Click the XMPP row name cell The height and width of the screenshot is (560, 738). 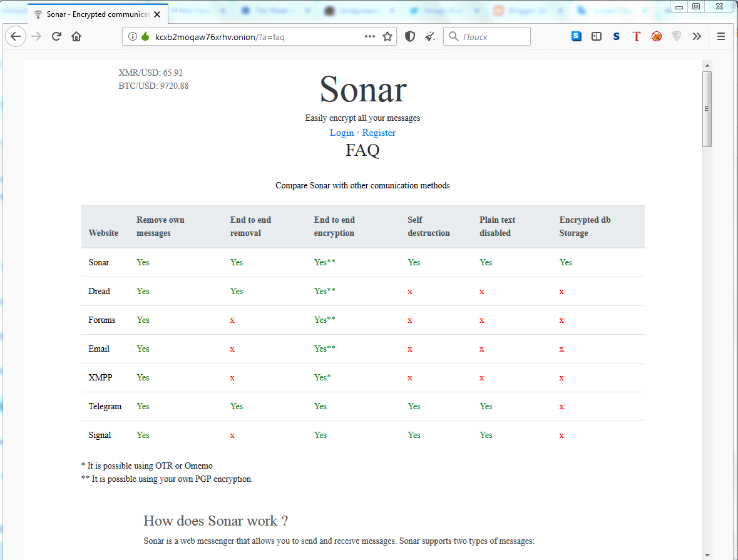click(x=100, y=377)
